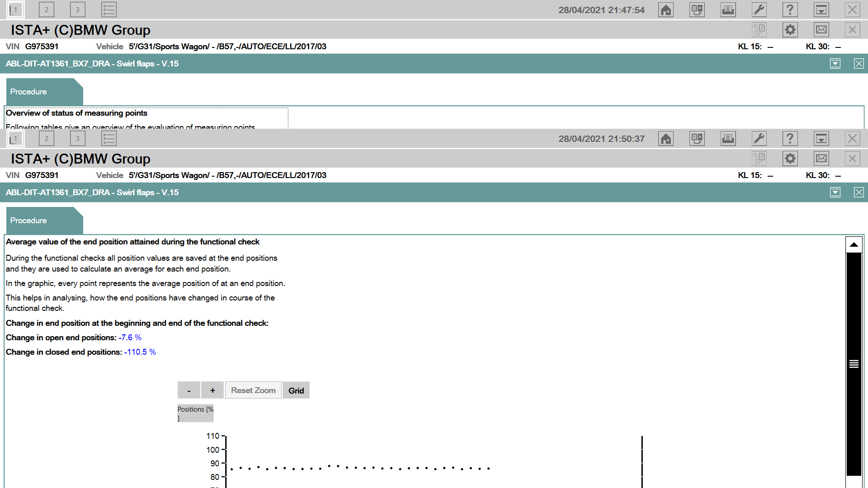Collapse the Swirl flaps panel below timestamp 21:47:54
The image size is (868, 488).
[835, 64]
